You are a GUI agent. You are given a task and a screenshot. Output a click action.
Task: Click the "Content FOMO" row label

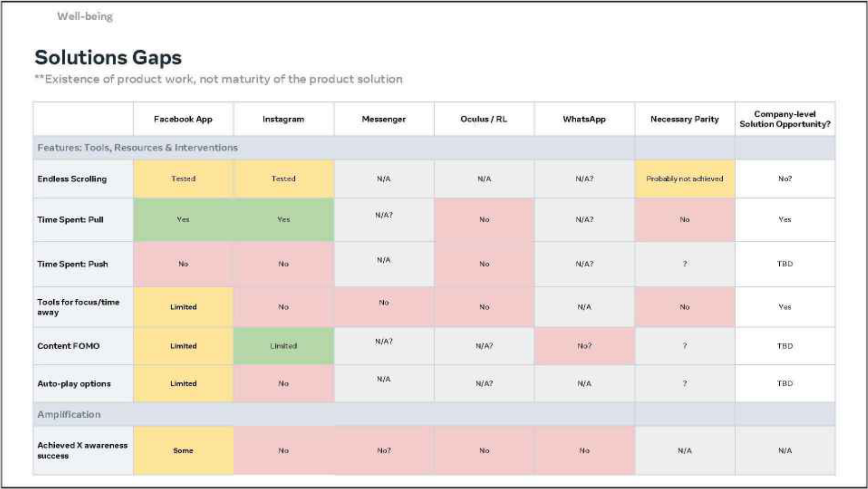(68, 346)
